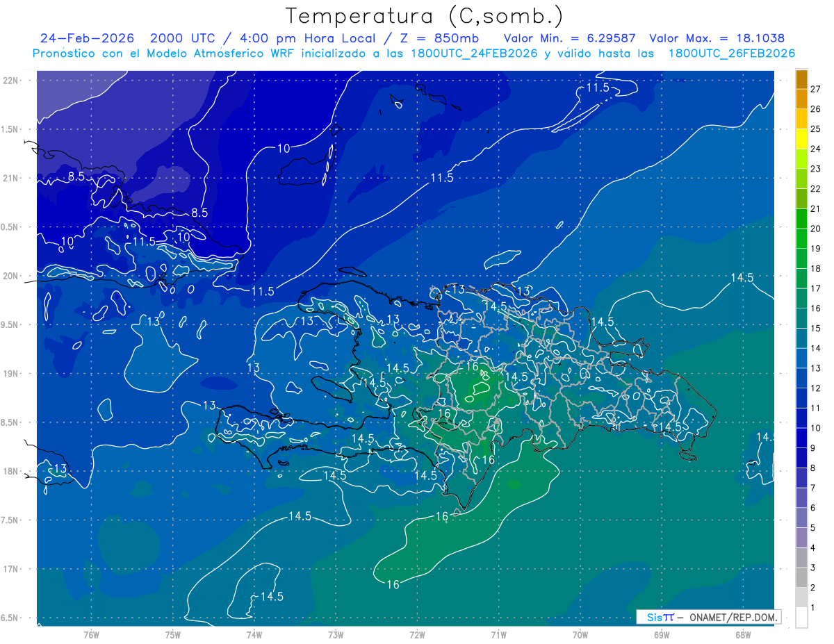Click the colorbar value label 17

tap(815, 288)
